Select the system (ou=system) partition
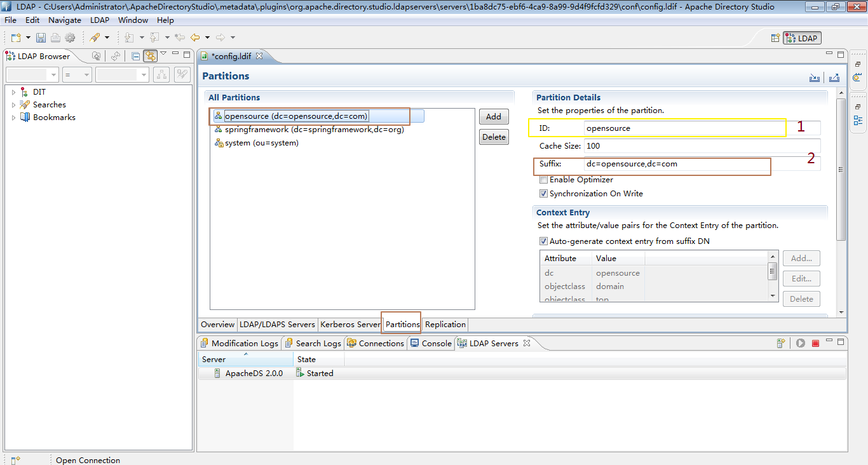Screen dimensions: 868x465 click(x=256, y=143)
